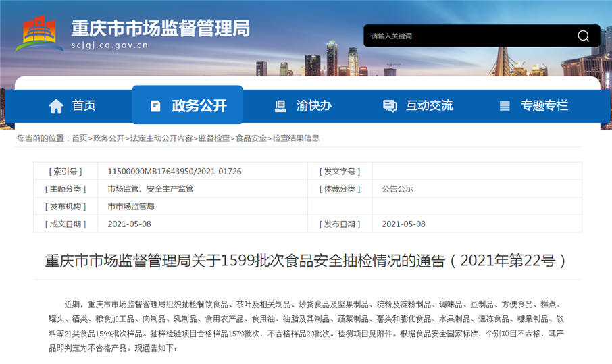Screen dimensions: 612x364
Task: Go to 首页 in breadcrumb trail
Action: pos(80,138)
